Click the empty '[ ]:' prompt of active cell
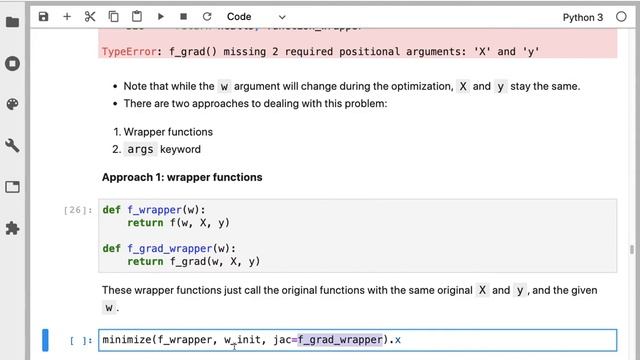640x360 pixels. click(x=81, y=340)
